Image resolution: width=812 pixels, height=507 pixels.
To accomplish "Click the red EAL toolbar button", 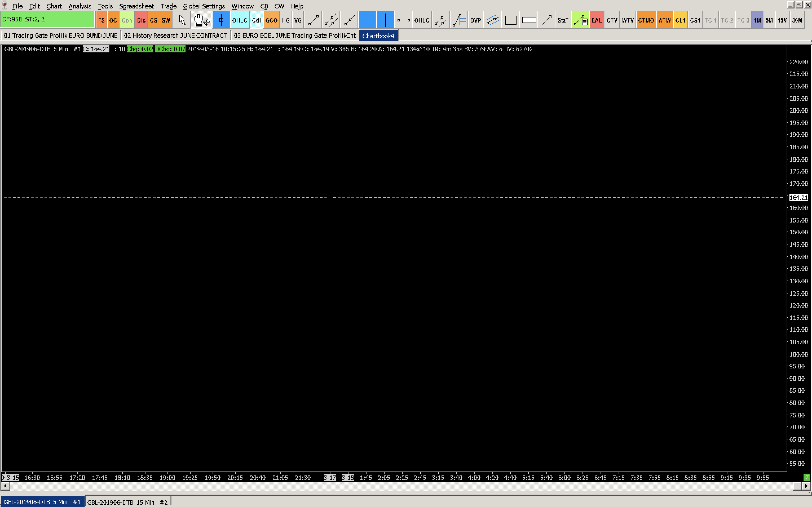I will tap(596, 20).
